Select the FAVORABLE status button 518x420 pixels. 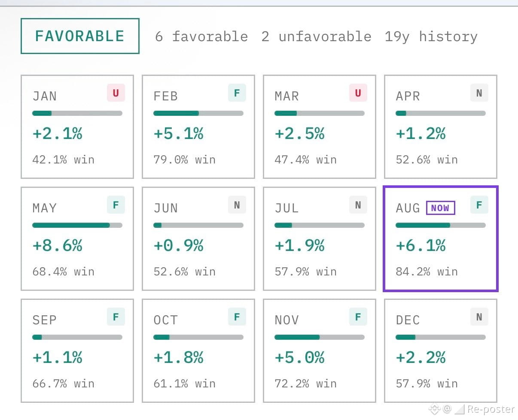coord(80,36)
